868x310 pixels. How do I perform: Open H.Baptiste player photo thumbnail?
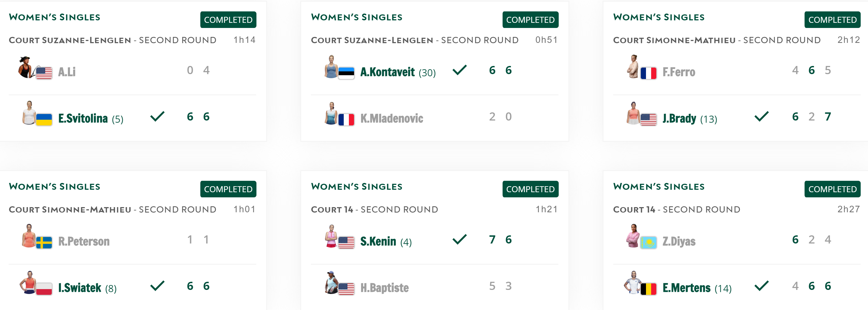(331, 282)
